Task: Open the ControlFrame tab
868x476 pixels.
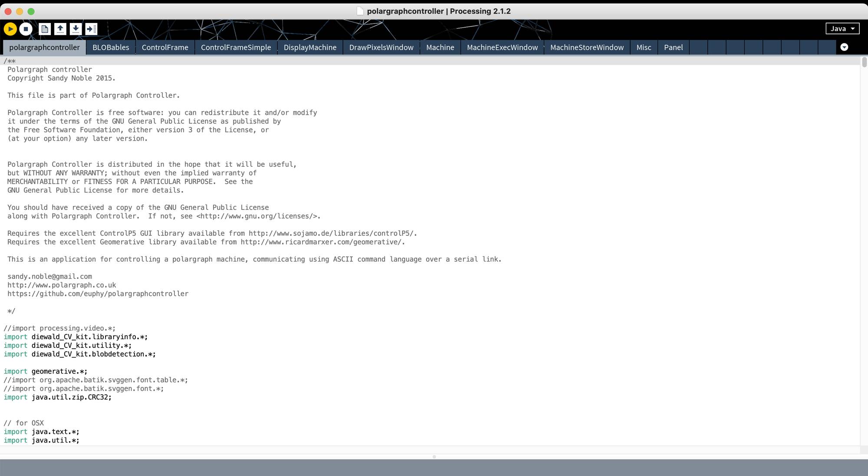Action: coord(165,47)
